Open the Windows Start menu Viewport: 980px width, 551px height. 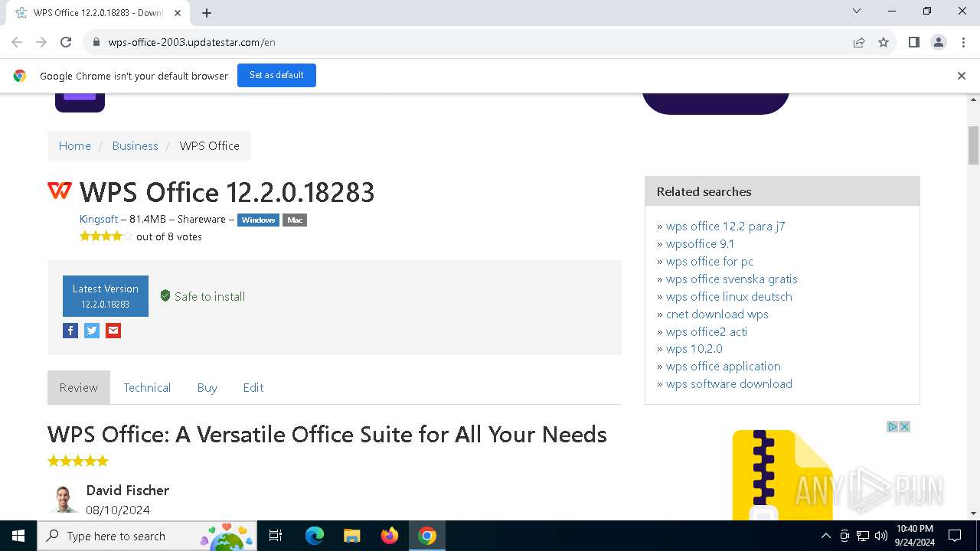coord(18,536)
